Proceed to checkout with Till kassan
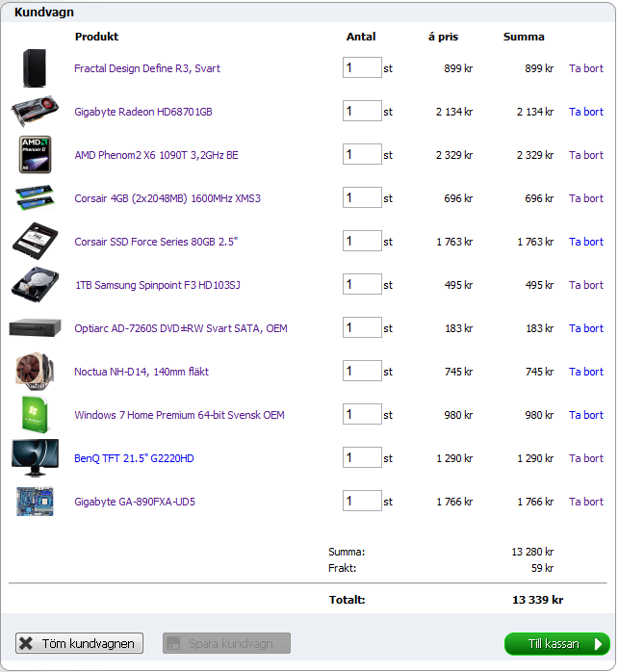 point(556,643)
